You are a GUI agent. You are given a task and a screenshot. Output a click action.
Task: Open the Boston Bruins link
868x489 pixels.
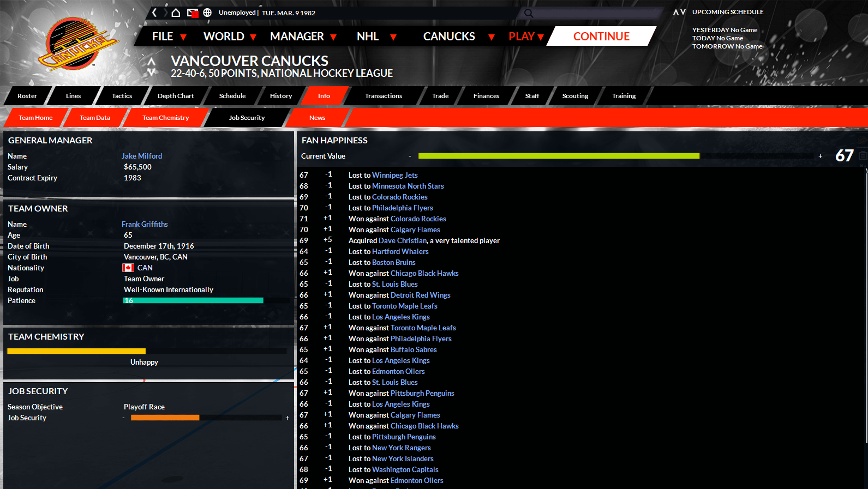point(394,262)
